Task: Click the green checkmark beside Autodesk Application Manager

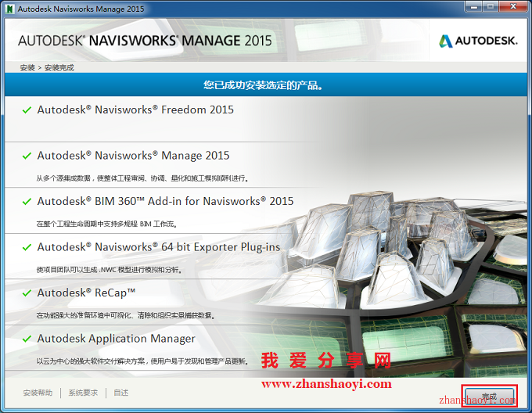Action: (x=27, y=339)
